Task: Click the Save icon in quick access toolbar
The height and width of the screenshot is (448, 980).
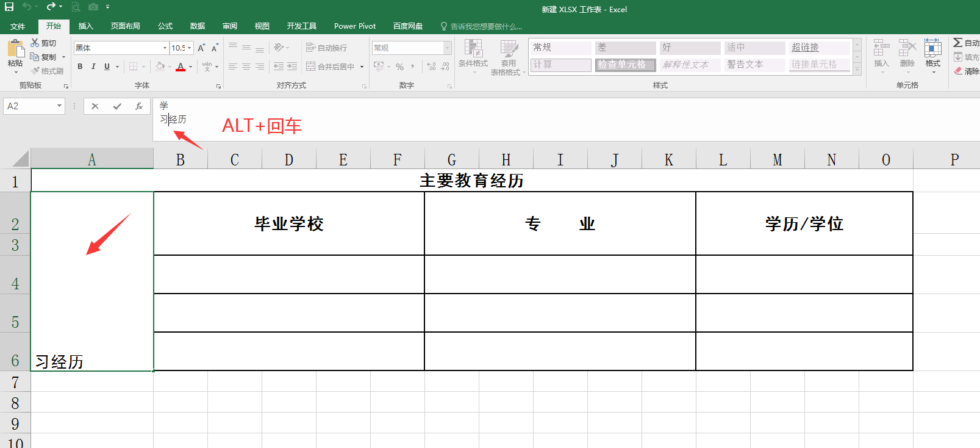Action: point(9,7)
